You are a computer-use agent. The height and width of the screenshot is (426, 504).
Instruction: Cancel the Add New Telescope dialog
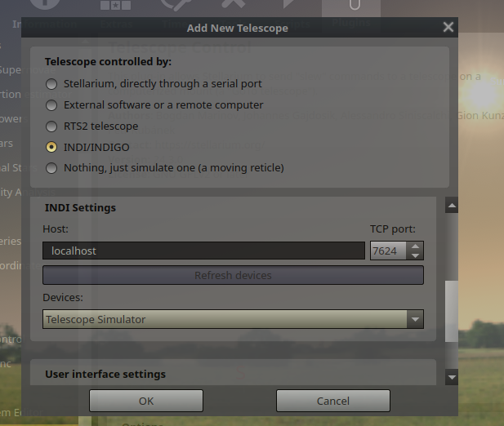click(333, 401)
